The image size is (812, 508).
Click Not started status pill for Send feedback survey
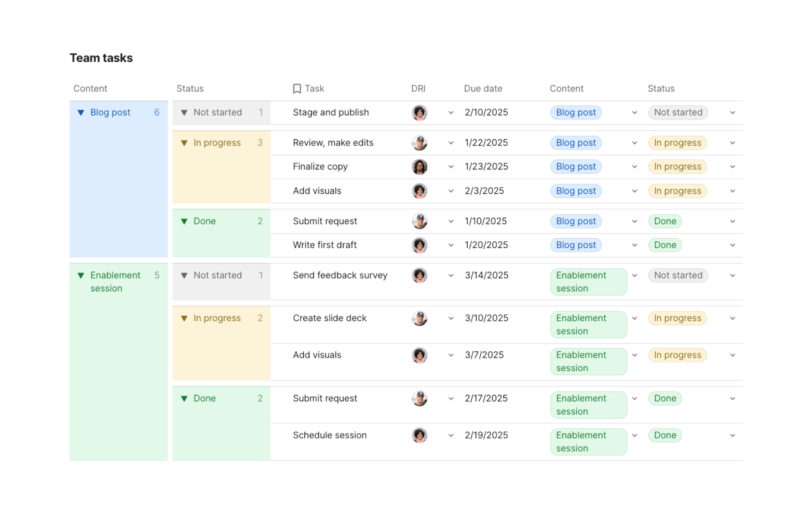point(678,276)
